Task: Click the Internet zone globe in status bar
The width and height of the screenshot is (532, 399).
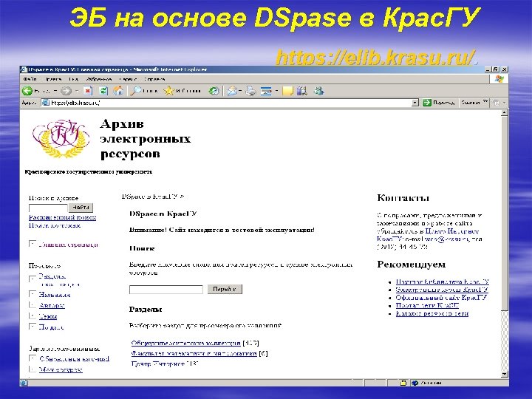Action: [x=415, y=383]
